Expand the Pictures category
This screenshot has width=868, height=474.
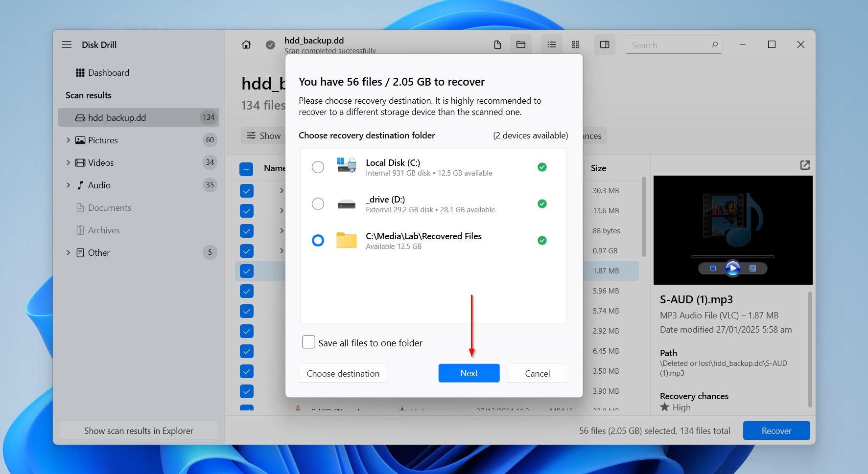[69, 140]
